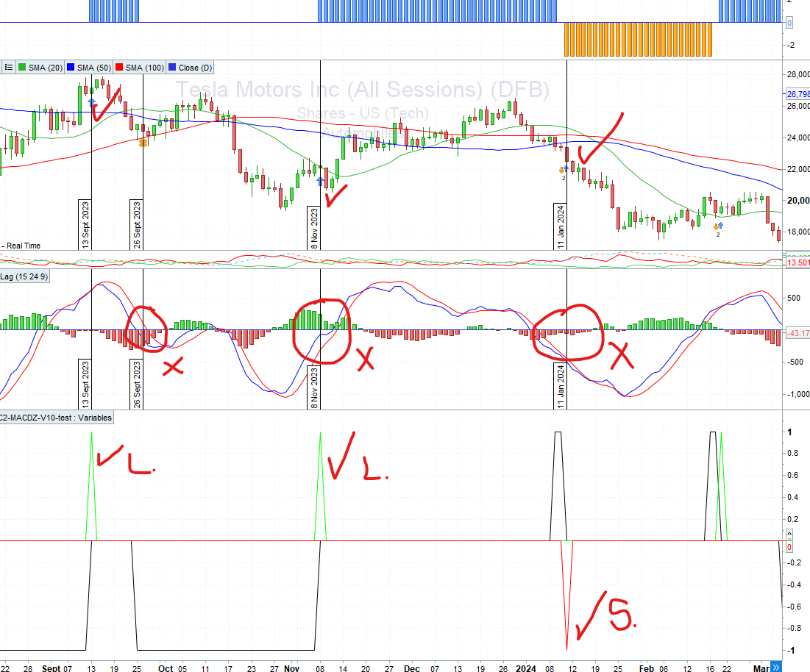Select the 11 Jan 2024 marker on the MACD panel
The width and height of the screenshot is (810, 672).
click(561, 386)
